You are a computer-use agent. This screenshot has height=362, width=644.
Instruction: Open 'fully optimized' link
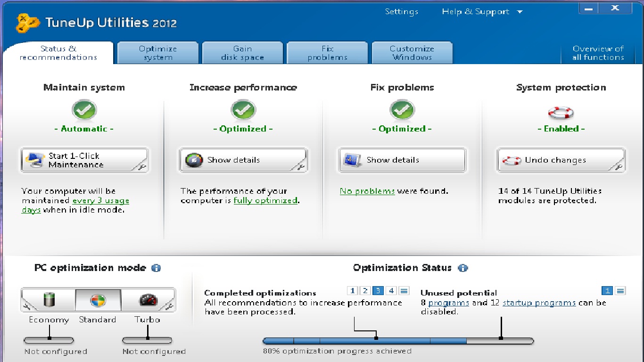click(265, 201)
